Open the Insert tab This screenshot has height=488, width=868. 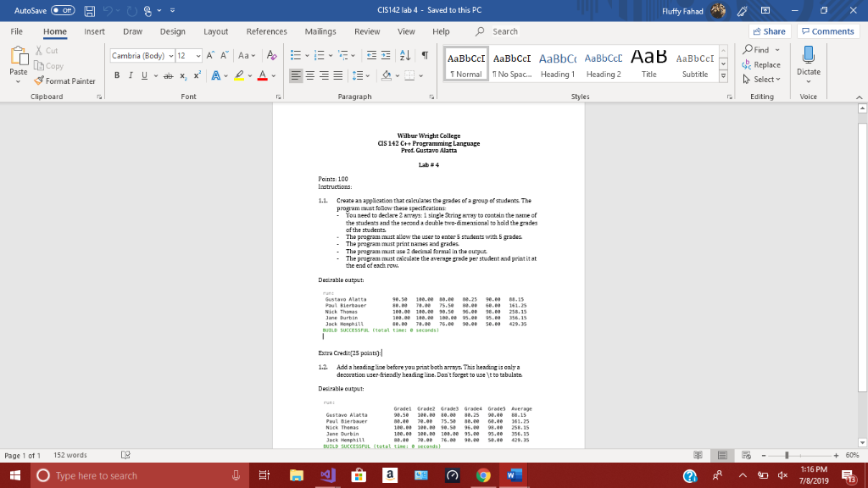[x=94, y=31]
